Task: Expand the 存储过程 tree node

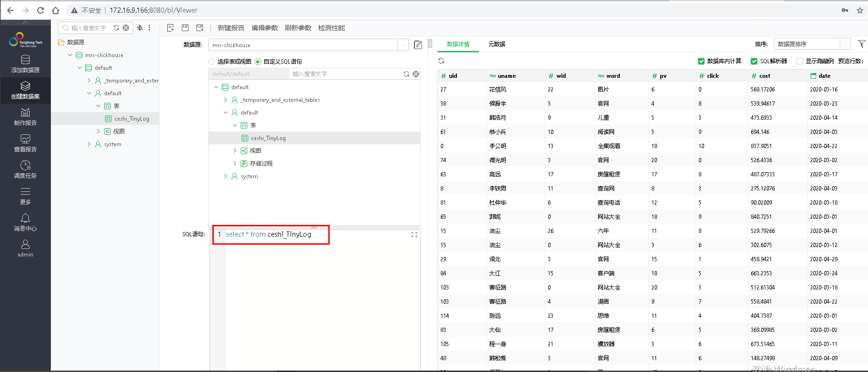Action: [x=235, y=164]
